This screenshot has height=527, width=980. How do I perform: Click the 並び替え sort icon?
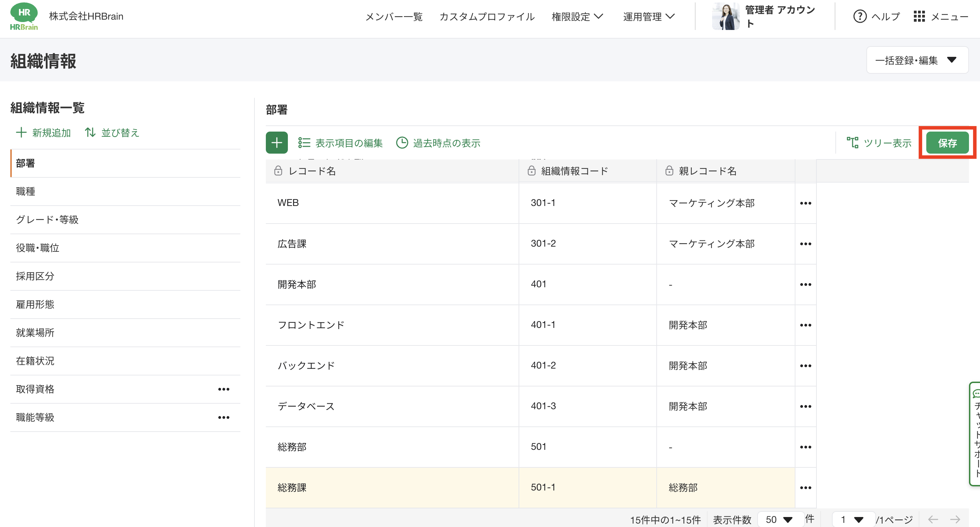click(90, 132)
